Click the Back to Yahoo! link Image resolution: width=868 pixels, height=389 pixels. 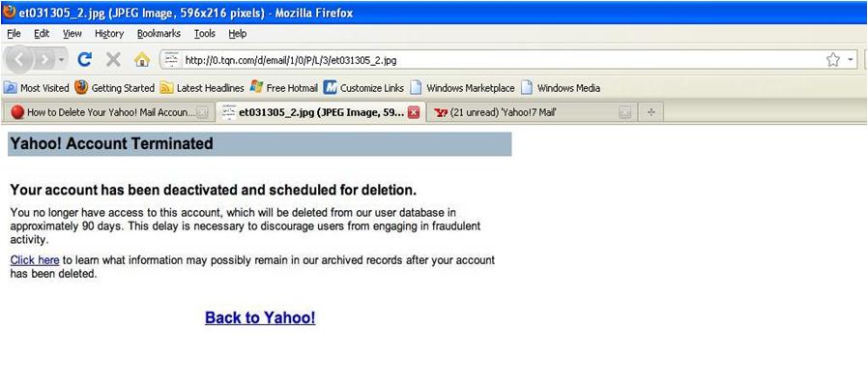260,317
